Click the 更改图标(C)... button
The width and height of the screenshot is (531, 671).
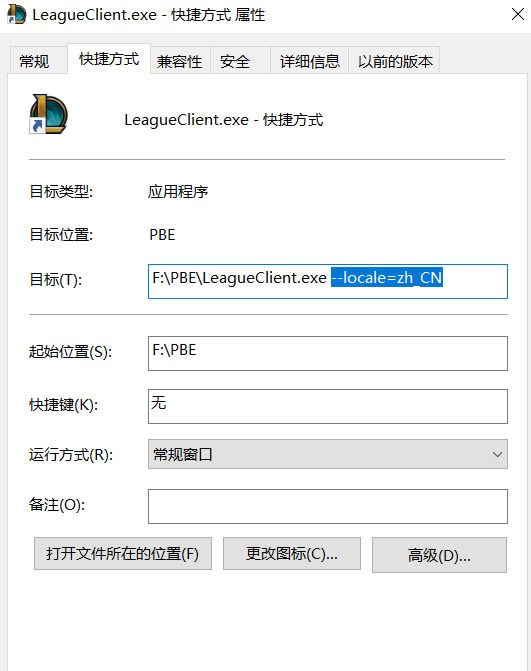[x=292, y=554]
